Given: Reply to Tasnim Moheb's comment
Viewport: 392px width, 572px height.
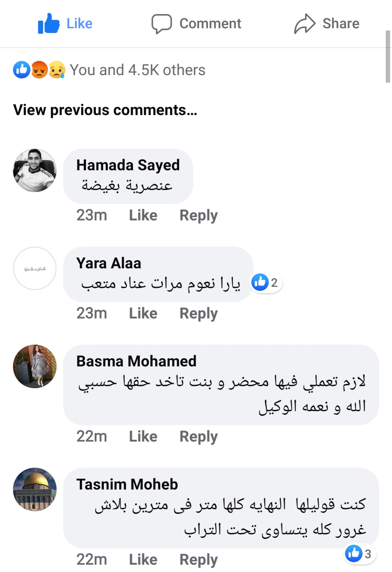Looking at the screenshot, I should pos(198,560).
